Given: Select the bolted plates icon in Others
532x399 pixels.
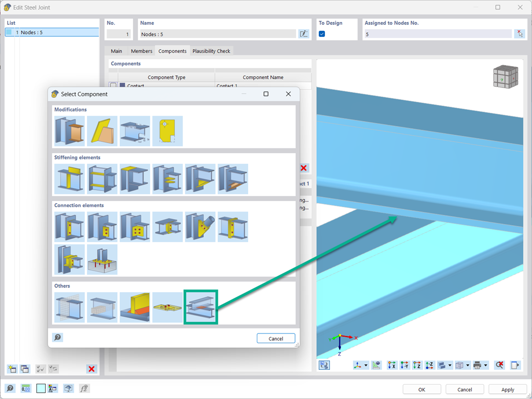Looking at the screenshot, I should pos(168,307).
